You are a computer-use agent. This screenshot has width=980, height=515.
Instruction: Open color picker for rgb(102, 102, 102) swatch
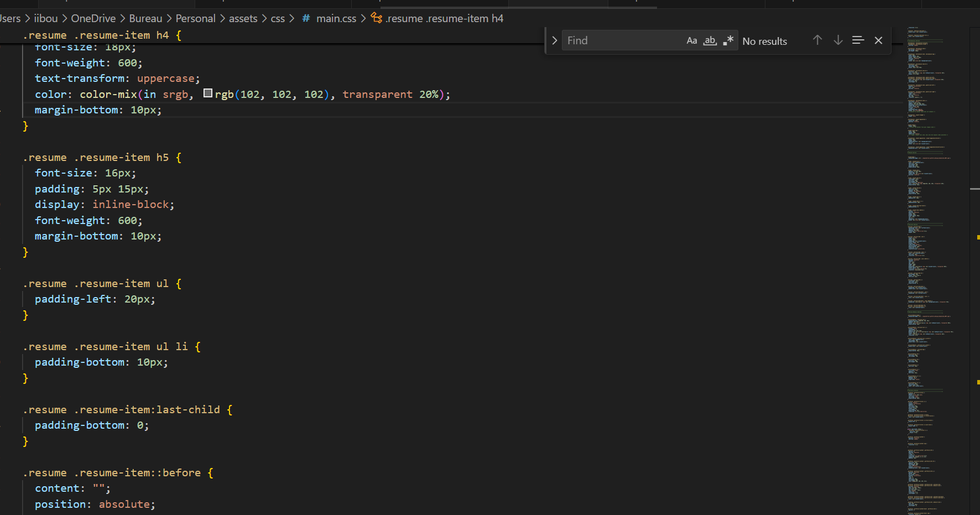pyautogui.click(x=208, y=93)
